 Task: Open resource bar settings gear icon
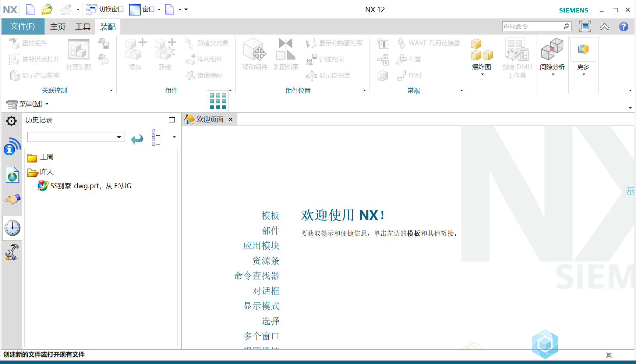[x=11, y=121]
